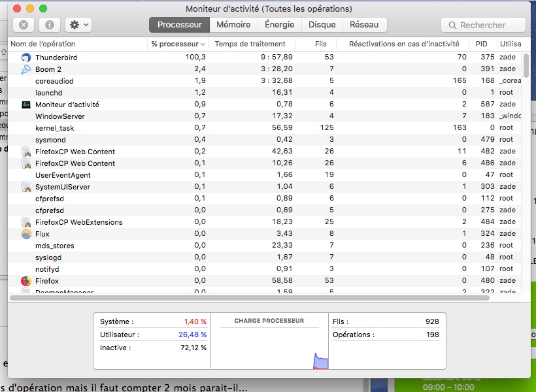This screenshot has height=392, width=536.
Task: Sort by Fils column header
Action: [316, 44]
